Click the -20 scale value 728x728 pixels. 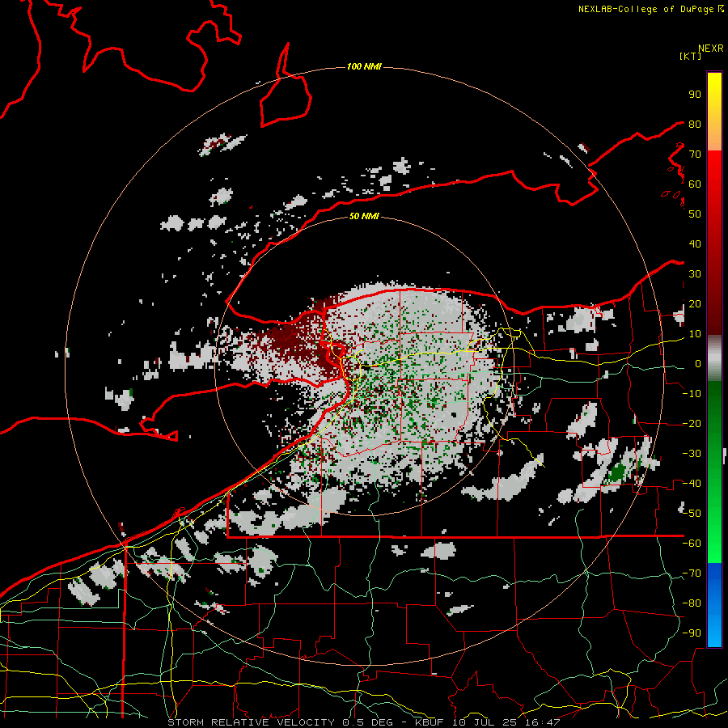(x=692, y=423)
